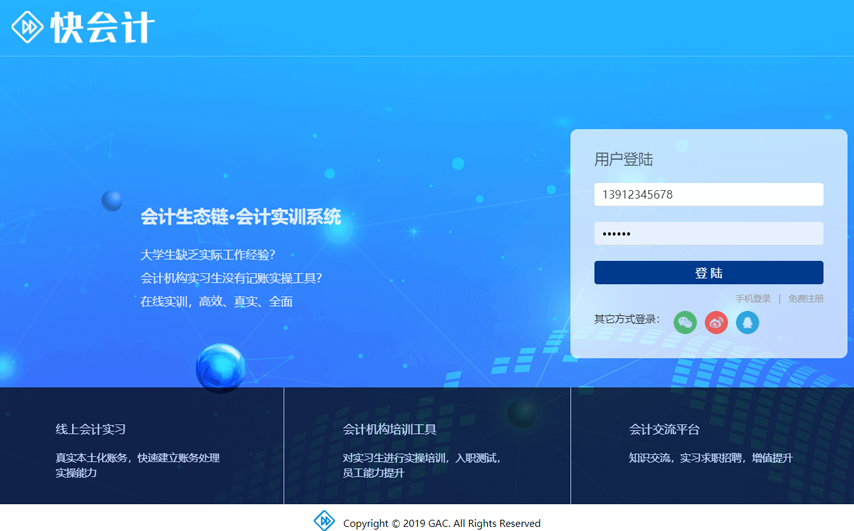Click the 会计生态链·会计实训系统 headline
This screenshot has height=531, width=854.
click(x=240, y=217)
